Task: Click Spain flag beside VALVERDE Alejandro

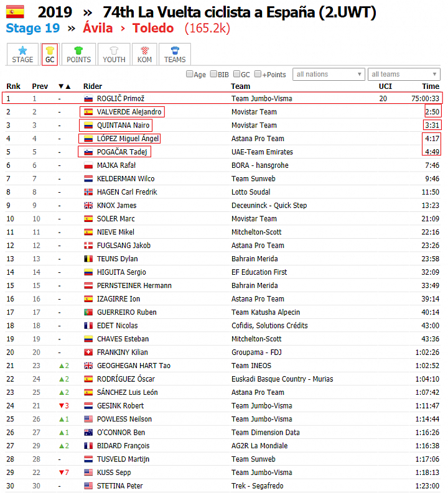Action: (x=88, y=112)
